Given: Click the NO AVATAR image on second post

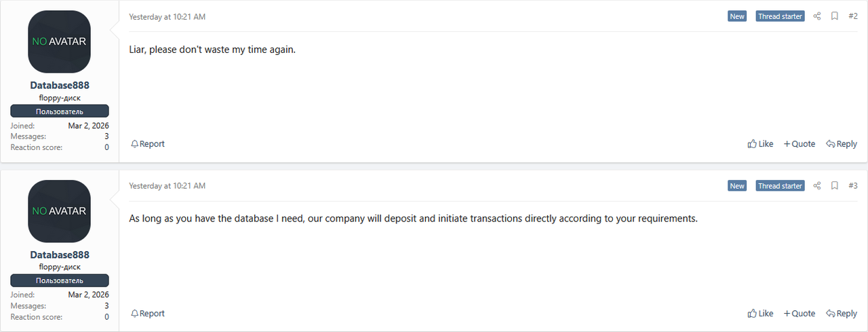Looking at the screenshot, I should coord(60,211).
